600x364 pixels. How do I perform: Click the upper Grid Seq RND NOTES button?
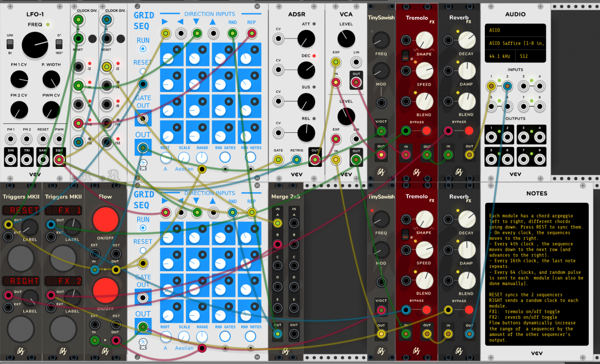tap(250, 157)
